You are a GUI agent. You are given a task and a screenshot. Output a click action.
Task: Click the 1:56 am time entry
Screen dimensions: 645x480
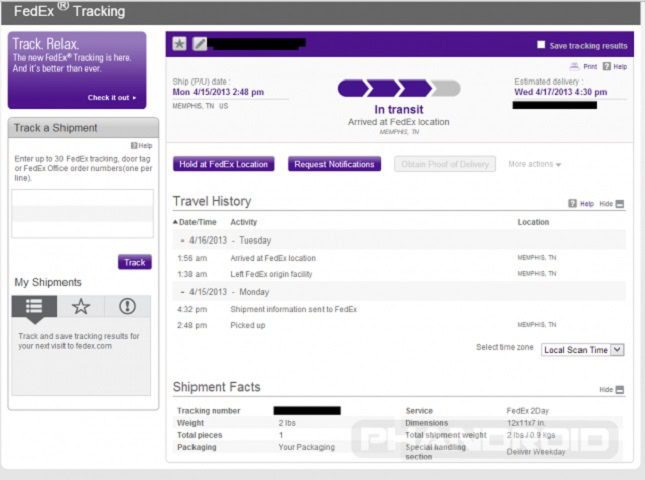[192, 258]
